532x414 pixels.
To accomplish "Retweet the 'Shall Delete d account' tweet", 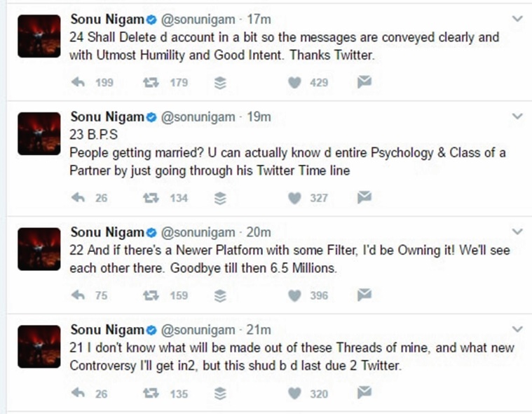I will click(151, 82).
